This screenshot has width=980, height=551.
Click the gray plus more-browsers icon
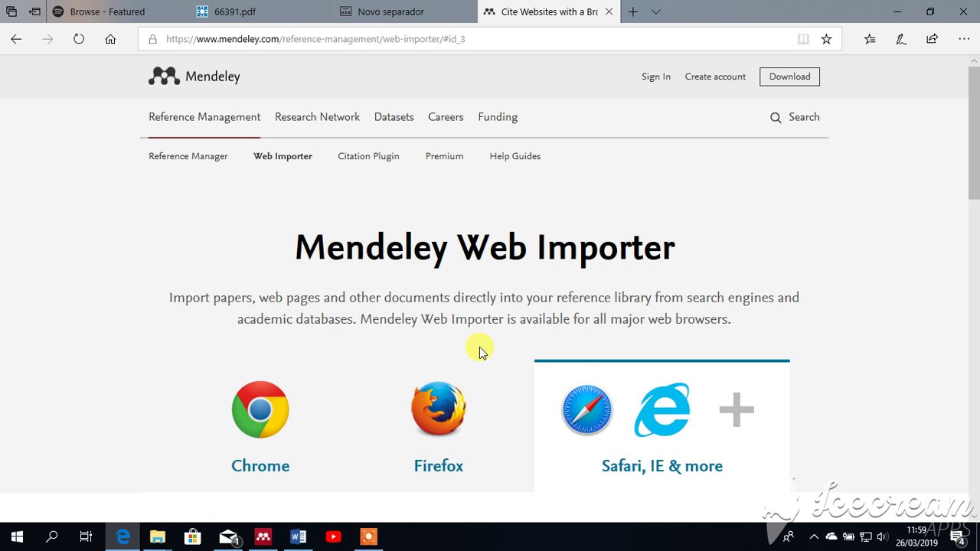(x=737, y=409)
